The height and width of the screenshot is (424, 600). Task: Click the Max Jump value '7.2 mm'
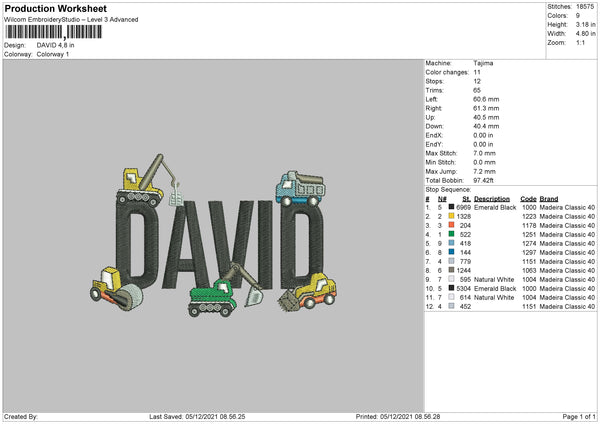point(484,171)
